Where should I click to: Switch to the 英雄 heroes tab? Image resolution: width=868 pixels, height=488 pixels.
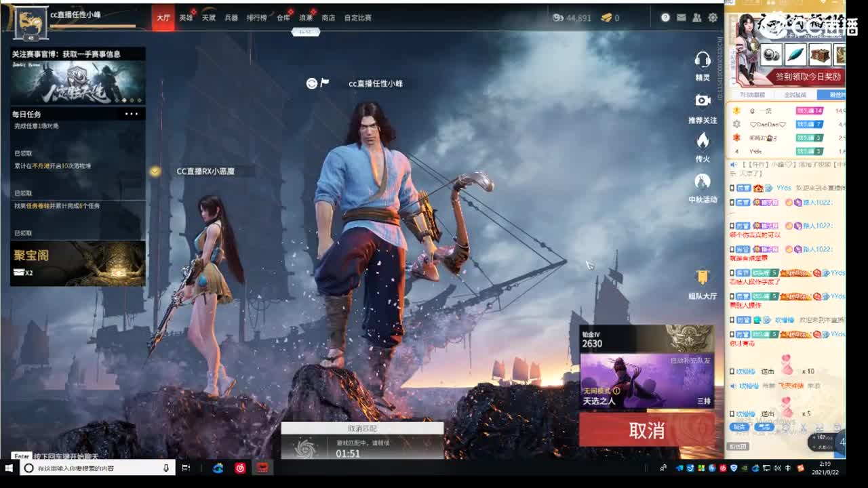tap(186, 18)
